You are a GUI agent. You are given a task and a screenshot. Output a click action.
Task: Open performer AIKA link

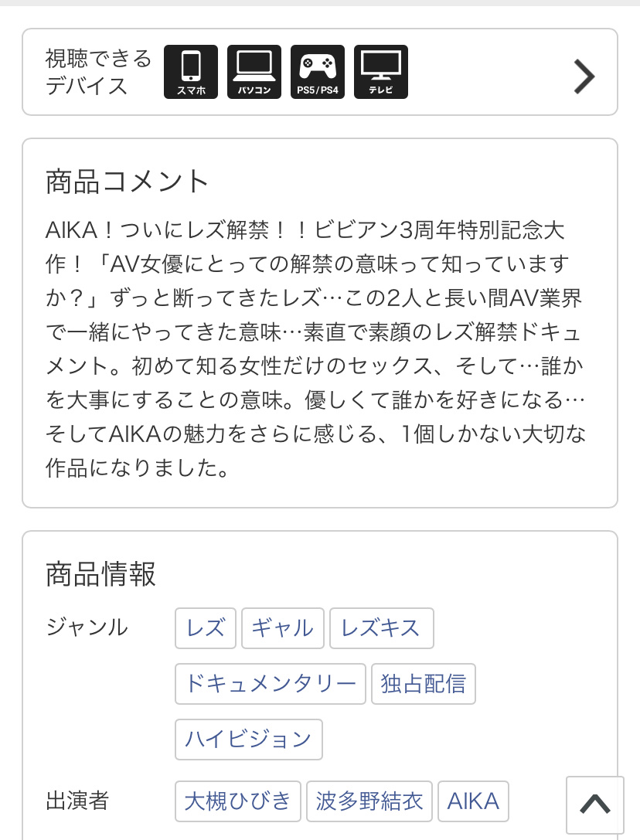(473, 801)
